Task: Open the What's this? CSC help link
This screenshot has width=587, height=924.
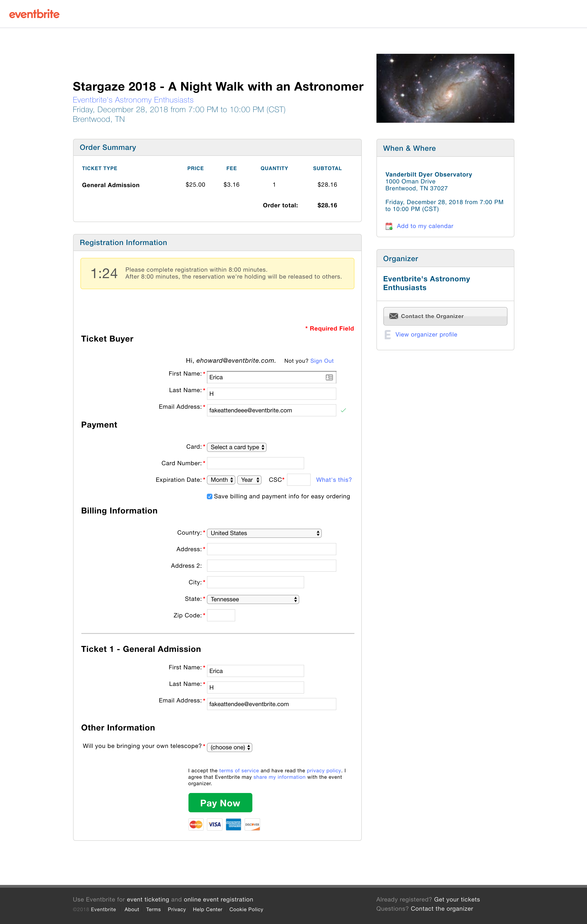Action: (334, 480)
